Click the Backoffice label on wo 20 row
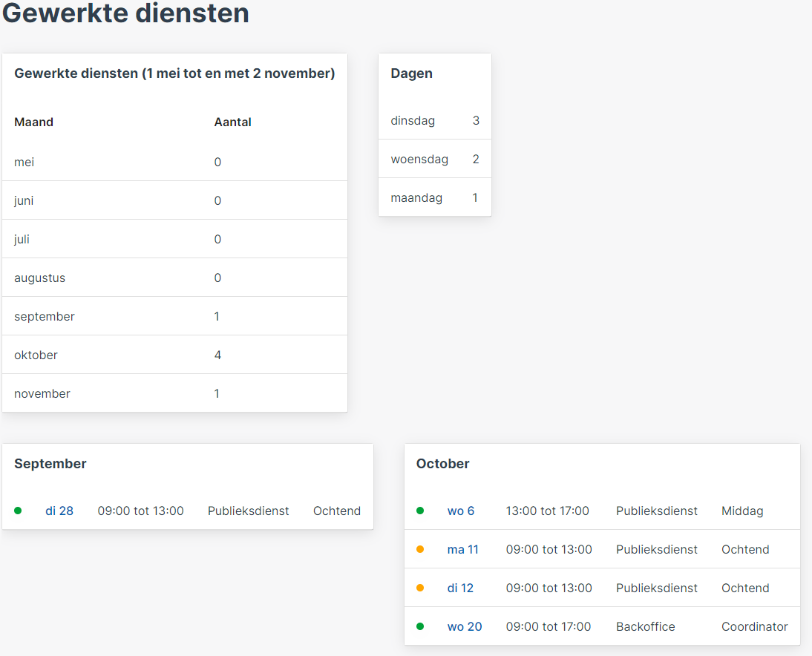 (645, 626)
